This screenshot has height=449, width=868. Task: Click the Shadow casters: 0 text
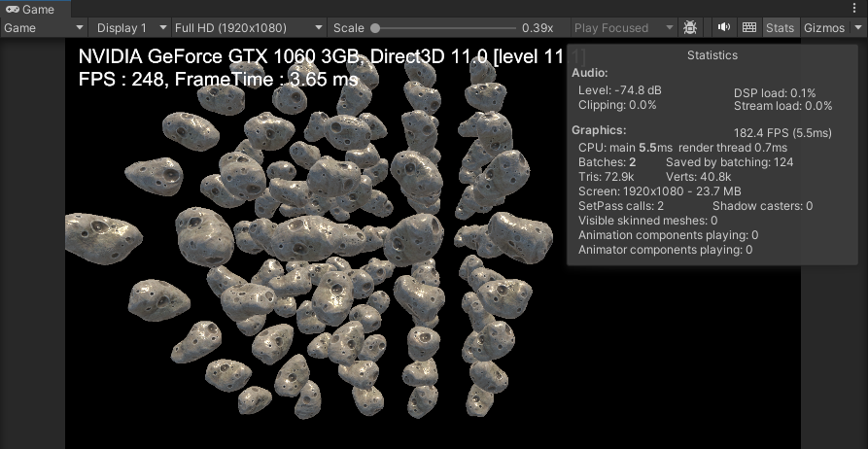[762, 206]
